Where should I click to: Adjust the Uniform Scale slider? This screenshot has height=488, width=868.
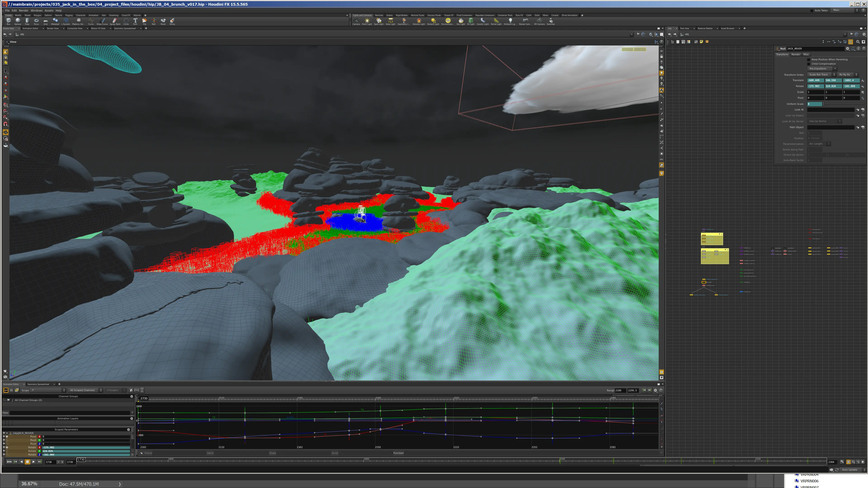click(844, 104)
